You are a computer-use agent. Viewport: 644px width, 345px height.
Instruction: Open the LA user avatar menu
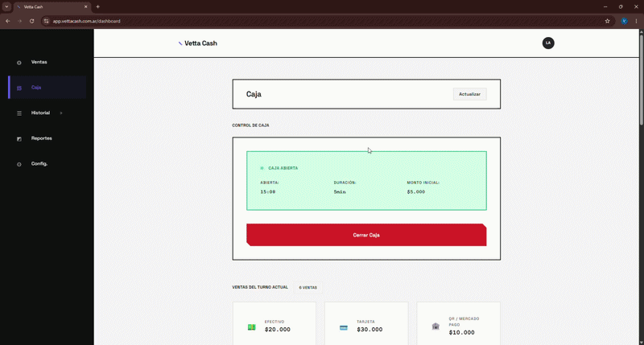[548, 43]
